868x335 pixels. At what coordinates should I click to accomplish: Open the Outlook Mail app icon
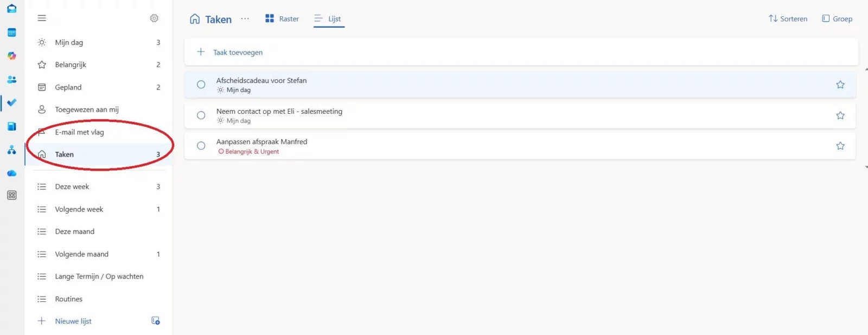(11, 9)
